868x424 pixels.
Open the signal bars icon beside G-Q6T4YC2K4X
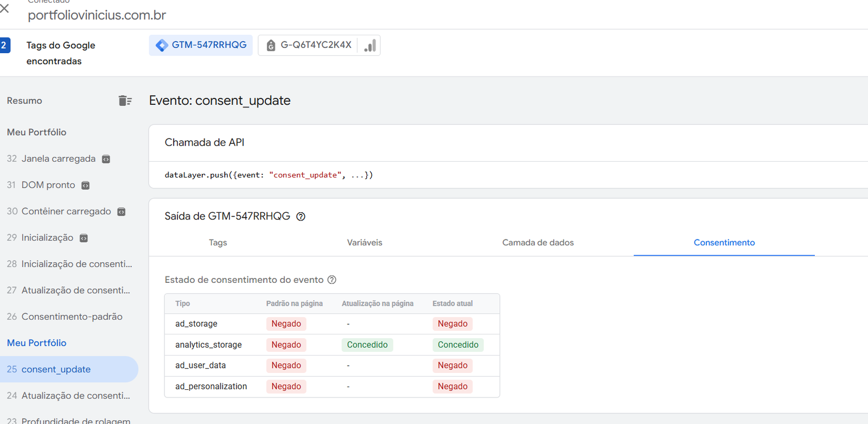point(370,46)
